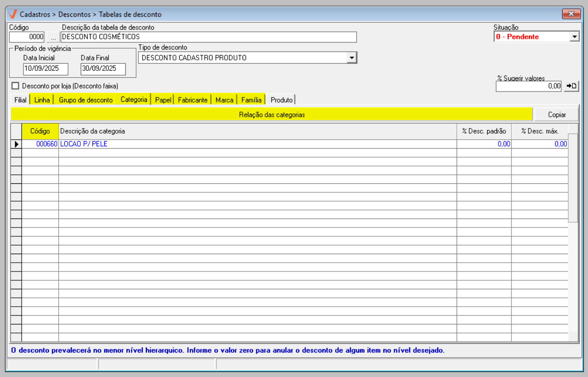This screenshot has width=588, height=377.
Task: Close the Tabelas de desconto window
Action: 571,14
